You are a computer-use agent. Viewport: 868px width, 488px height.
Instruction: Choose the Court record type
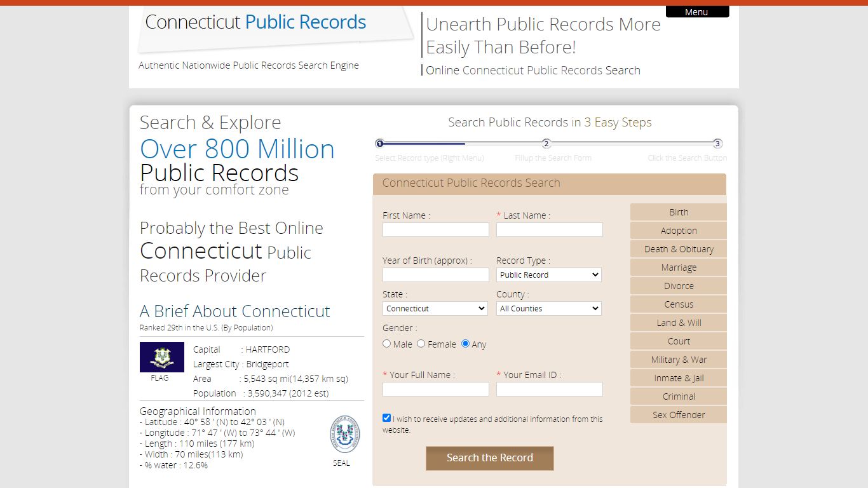click(x=679, y=341)
